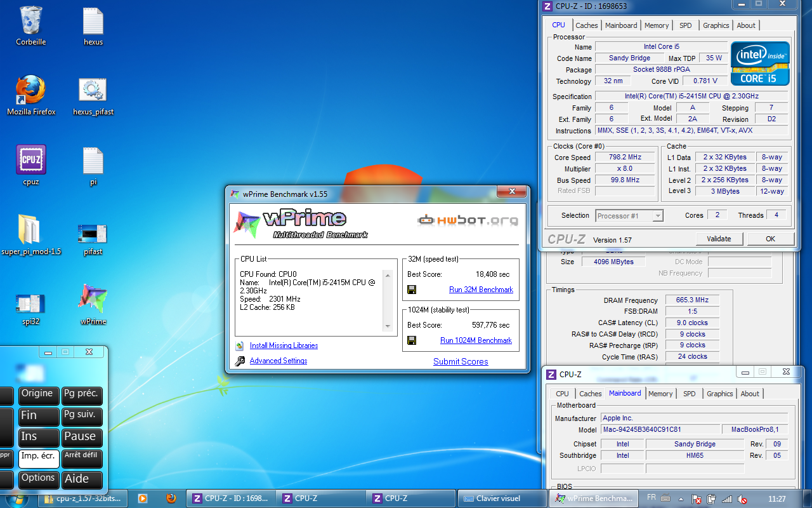Select the CPU tab in the CPU-Z Mainboard window
Screen dimensions: 812x508
(562, 394)
